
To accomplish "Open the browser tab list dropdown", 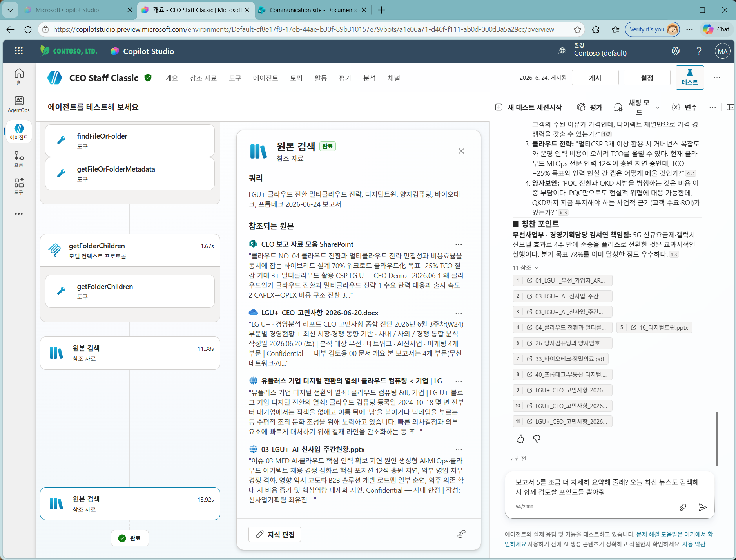I will [x=10, y=10].
